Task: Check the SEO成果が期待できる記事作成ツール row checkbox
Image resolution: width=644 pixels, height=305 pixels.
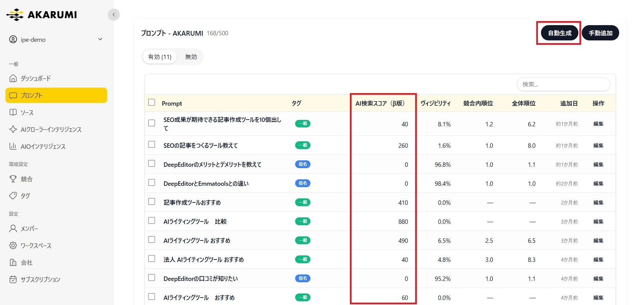Action: point(152,123)
